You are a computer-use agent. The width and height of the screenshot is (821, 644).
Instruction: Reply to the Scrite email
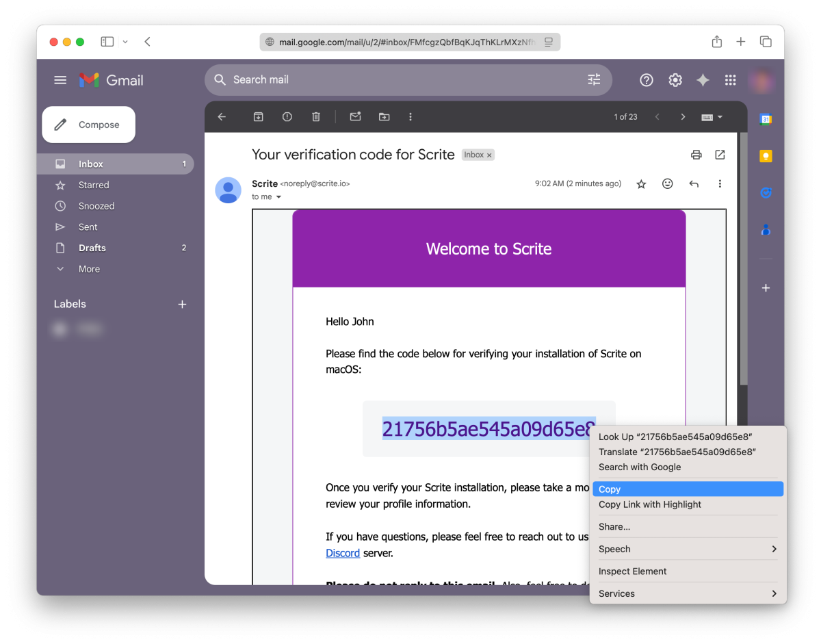[694, 184]
